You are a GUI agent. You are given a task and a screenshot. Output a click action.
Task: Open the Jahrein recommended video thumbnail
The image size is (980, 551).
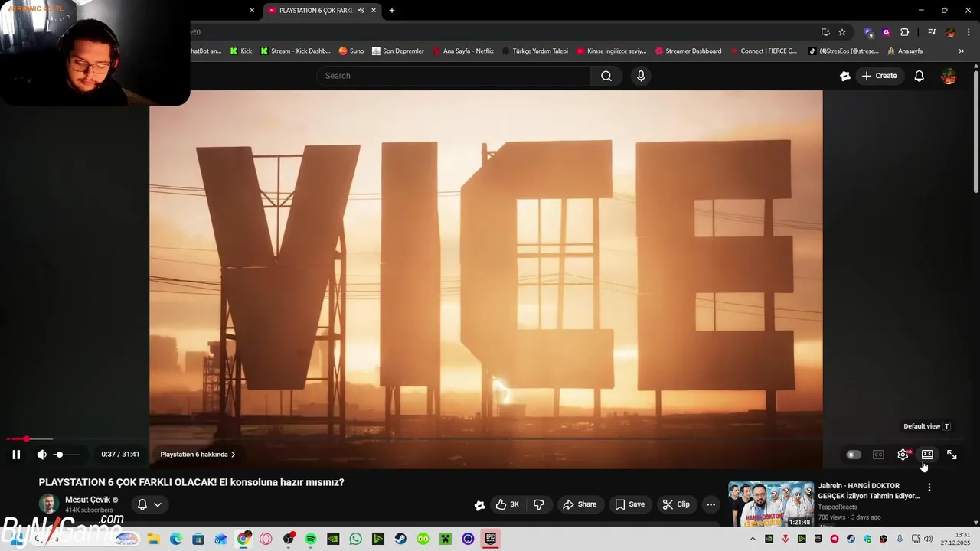770,504
